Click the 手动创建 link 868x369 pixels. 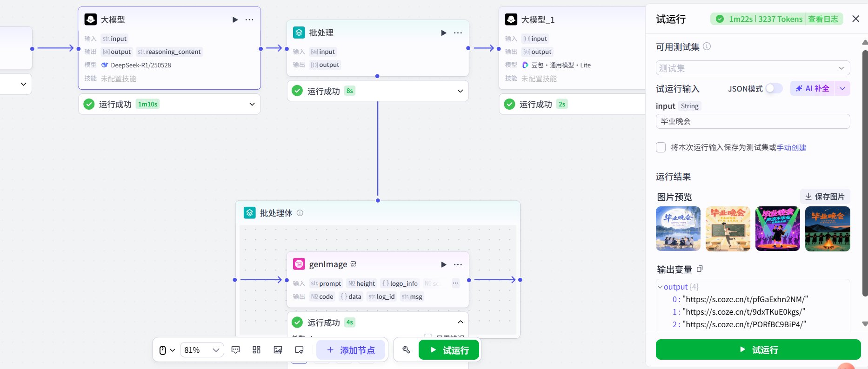click(x=791, y=147)
